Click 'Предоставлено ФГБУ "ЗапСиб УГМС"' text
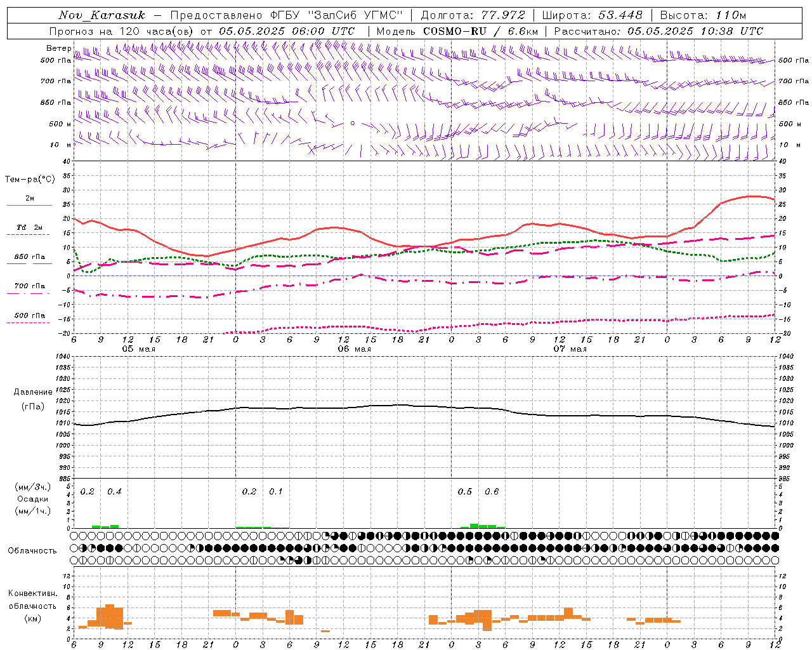This screenshot has height=650, width=812. pyautogui.click(x=287, y=15)
